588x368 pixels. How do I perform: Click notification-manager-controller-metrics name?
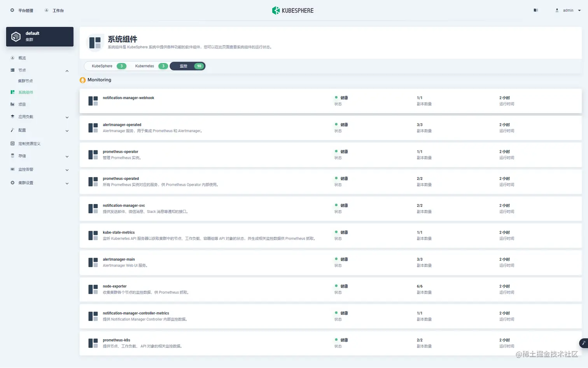point(136,313)
